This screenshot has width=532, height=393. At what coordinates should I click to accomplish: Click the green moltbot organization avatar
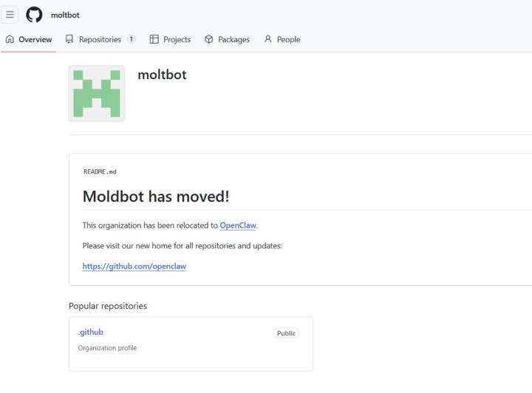[97, 93]
